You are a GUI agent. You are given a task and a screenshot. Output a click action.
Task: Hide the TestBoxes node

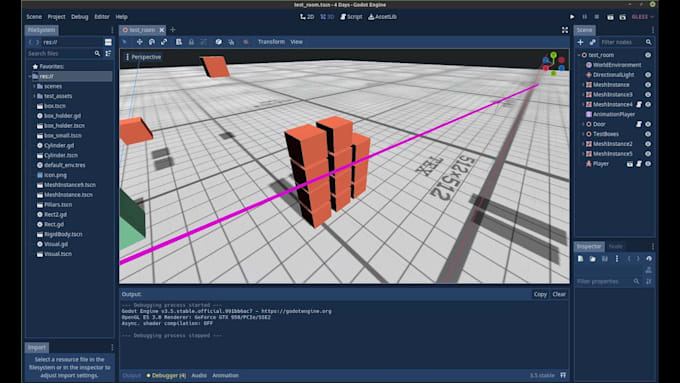click(648, 134)
